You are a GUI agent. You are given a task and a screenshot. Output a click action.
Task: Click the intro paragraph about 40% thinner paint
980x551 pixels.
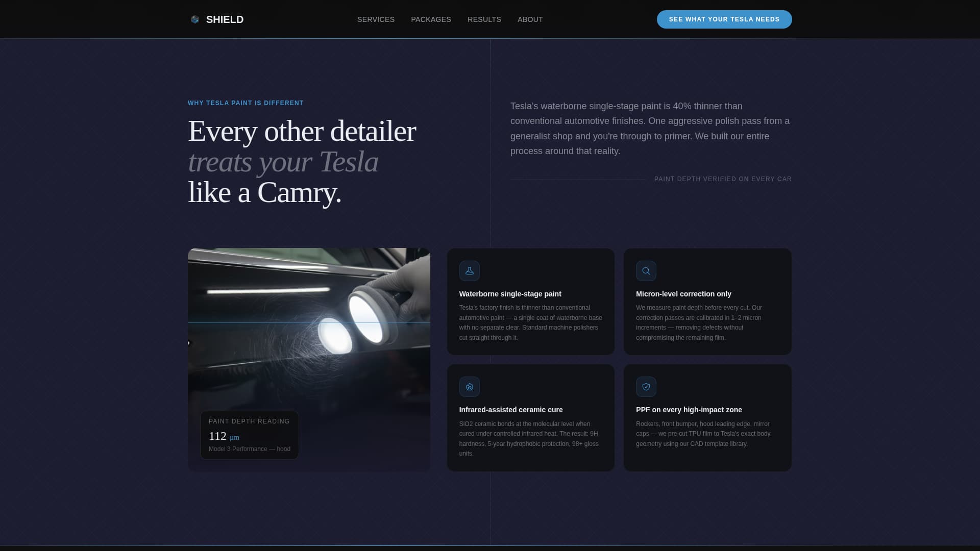[650, 129]
